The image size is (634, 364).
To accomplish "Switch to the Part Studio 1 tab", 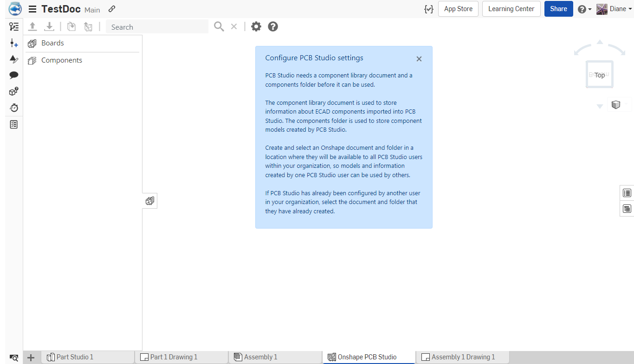I will tap(88, 357).
